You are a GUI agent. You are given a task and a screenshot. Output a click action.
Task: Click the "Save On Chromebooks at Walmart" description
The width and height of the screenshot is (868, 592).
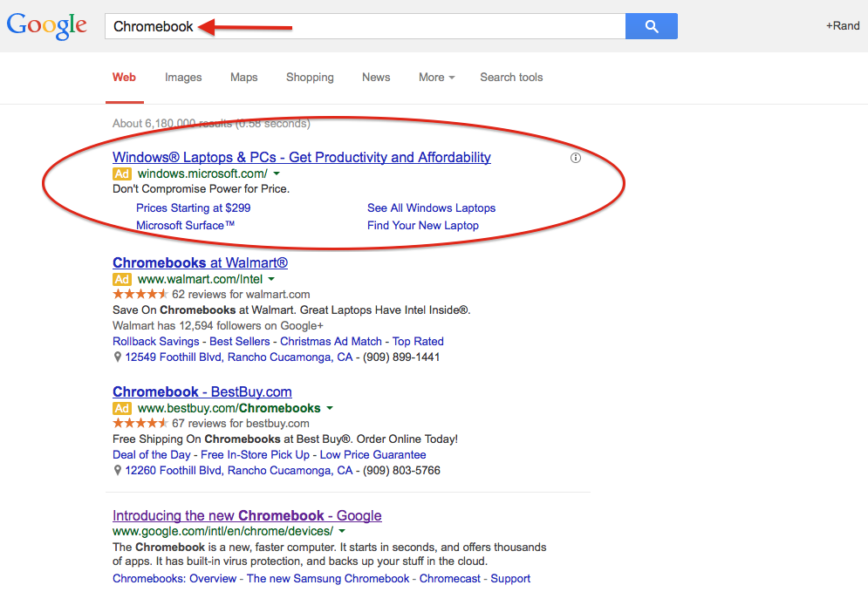291,310
